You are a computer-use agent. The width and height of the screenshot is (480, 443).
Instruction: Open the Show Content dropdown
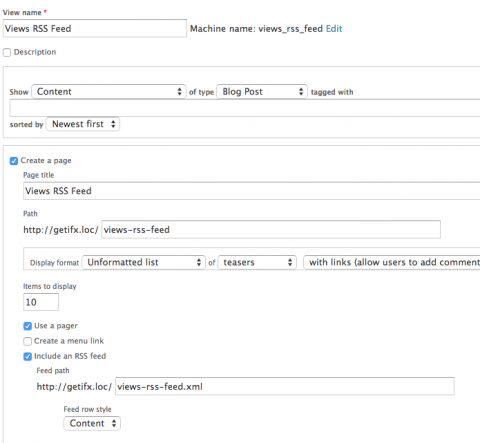(109, 92)
